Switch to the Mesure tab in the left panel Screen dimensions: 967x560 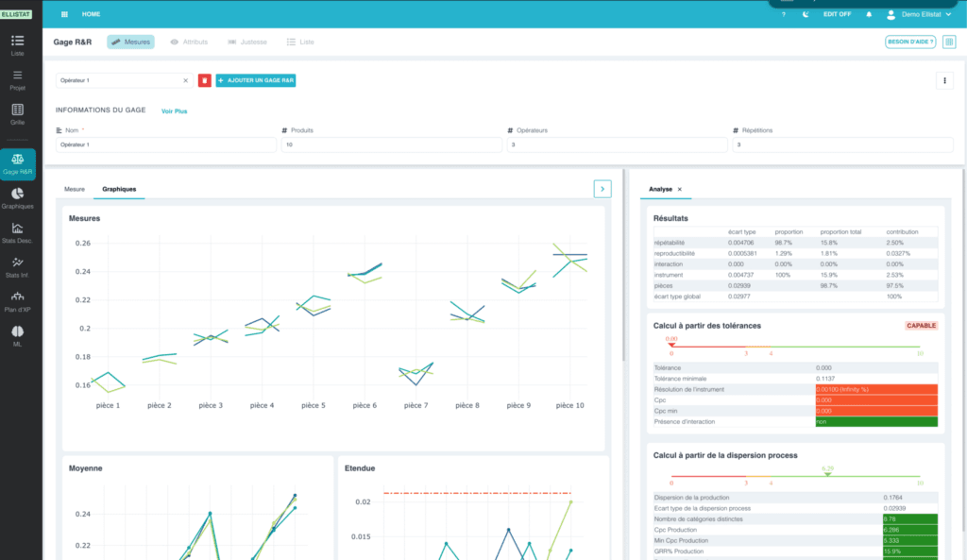(75, 189)
